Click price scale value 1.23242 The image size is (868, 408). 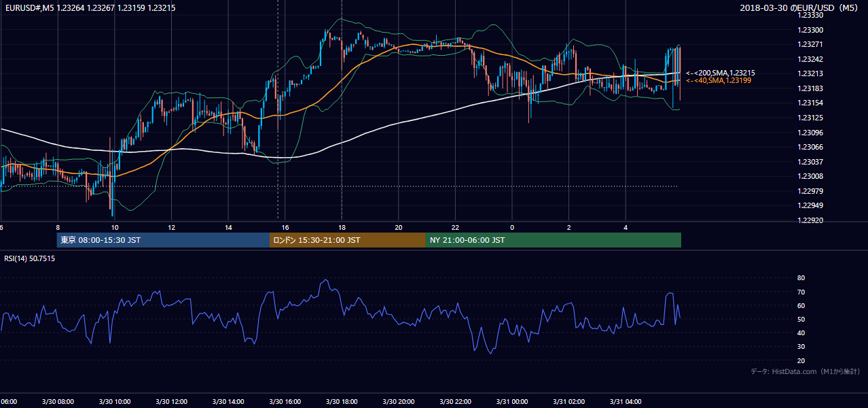point(810,59)
